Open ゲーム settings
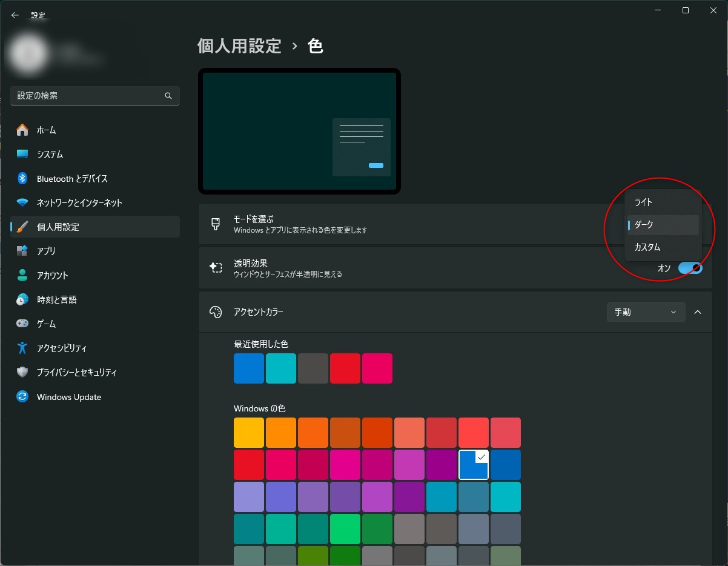728x566 pixels. (x=95, y=324)
